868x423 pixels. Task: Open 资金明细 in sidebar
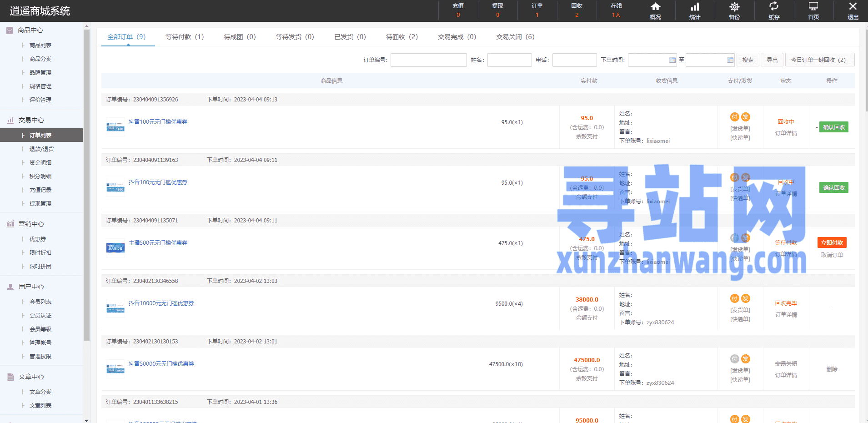40,163
